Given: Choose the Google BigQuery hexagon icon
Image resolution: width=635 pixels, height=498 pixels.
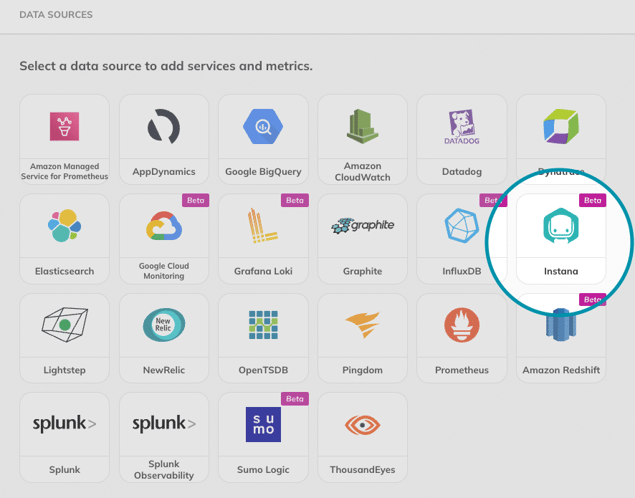Looking at the screenshot, I should pos(263,127).
